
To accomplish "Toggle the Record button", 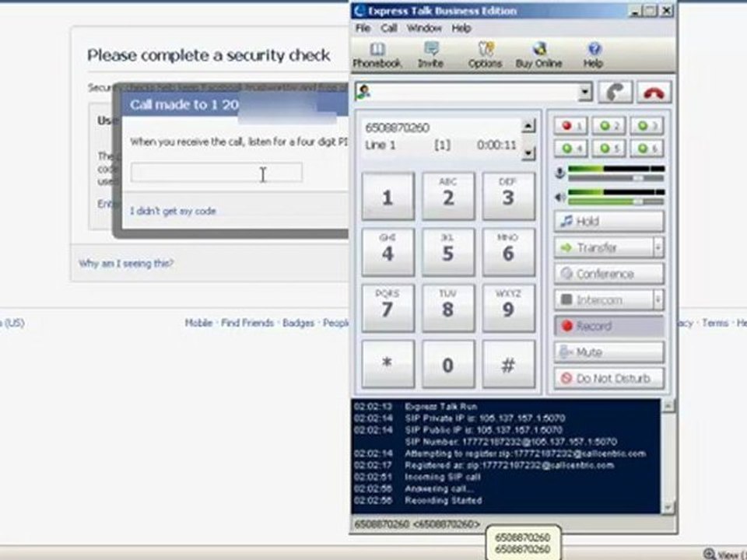I will [x=608, y=326].
